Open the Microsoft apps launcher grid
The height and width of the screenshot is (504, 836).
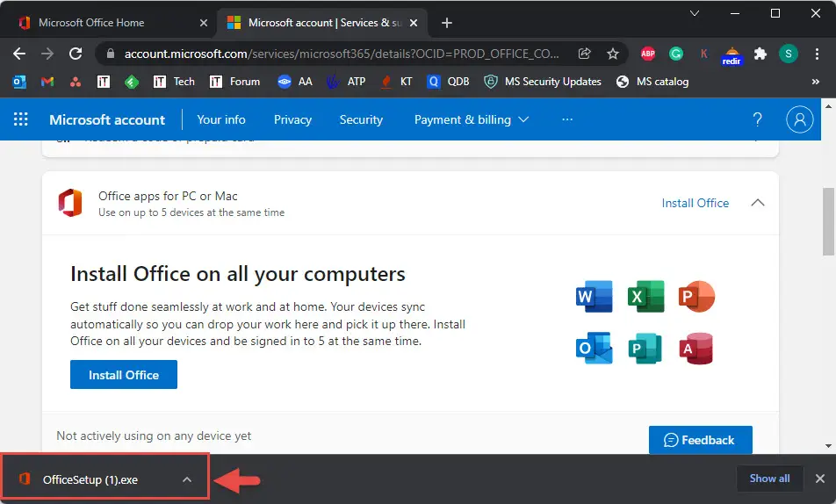click(20, 119)
